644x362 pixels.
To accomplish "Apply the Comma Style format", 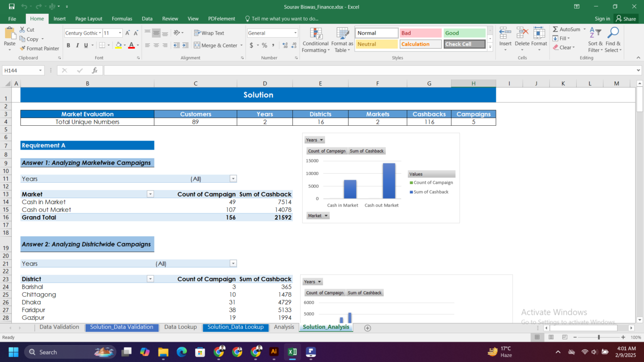I will click(273, 45).
